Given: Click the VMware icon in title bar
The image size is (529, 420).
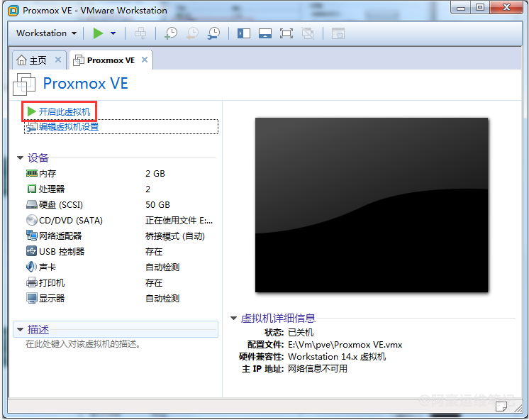Looking at the screenshot, I should coord(13,11).
